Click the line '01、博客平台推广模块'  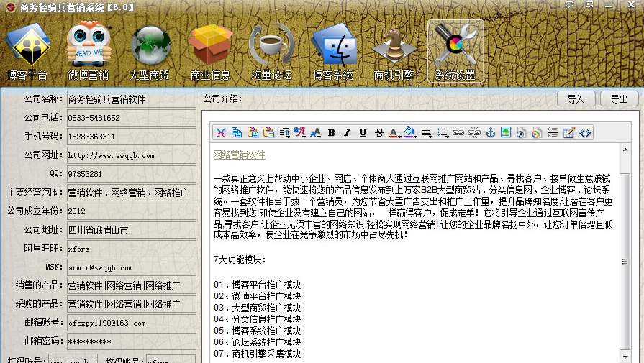[257, 284]
